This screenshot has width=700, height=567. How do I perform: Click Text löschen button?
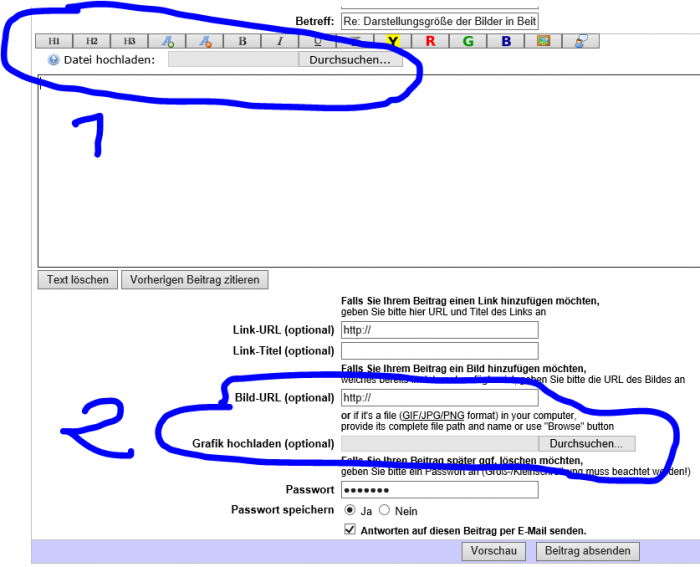click(78, 279)
